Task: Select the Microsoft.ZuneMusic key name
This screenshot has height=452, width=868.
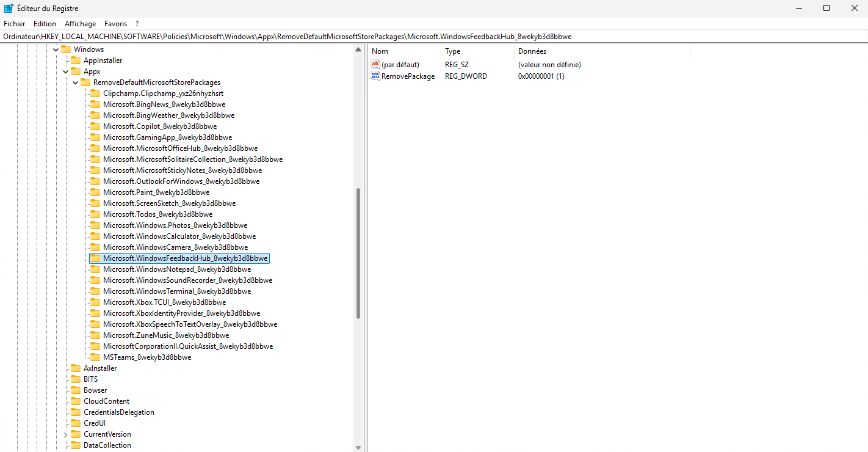Action: tap(166, 335)
